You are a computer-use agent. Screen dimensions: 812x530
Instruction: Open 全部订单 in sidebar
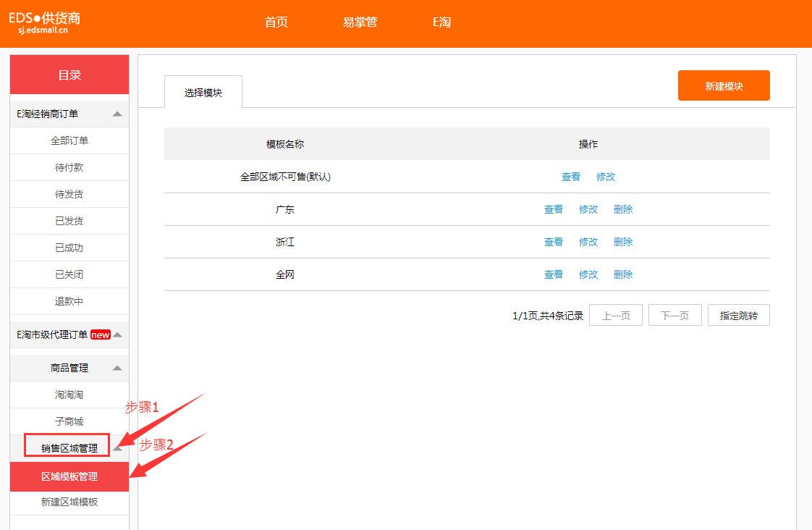(69, 140)
